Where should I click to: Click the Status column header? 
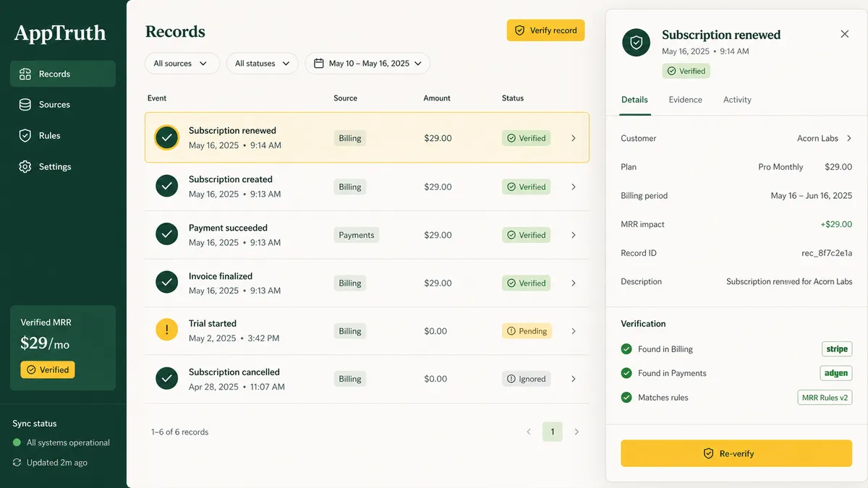point(513,98)
